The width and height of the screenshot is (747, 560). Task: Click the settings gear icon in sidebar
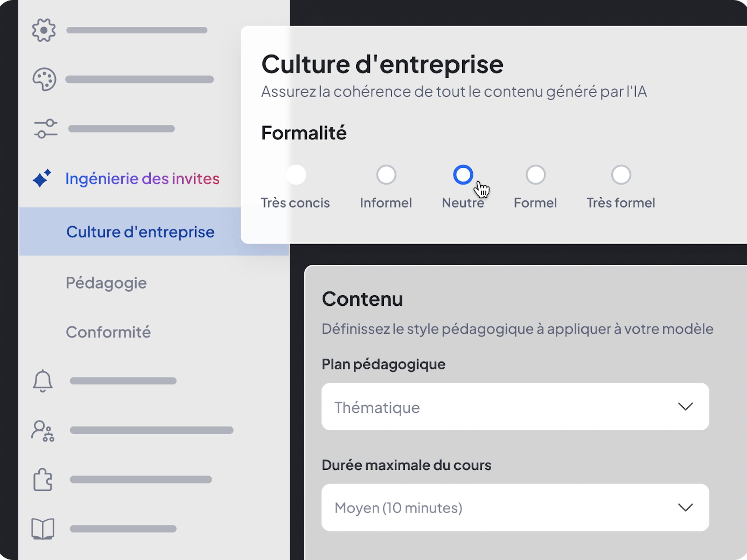[x=43, y=30]
